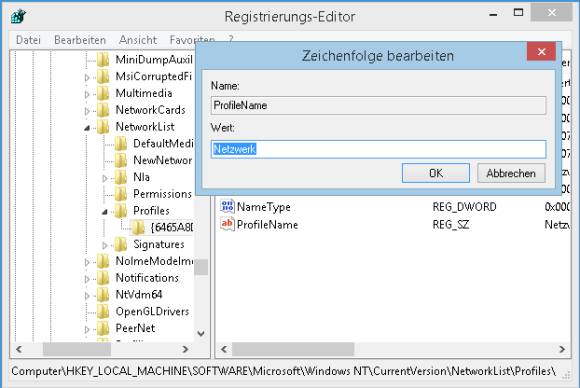
Task: Select the MiniDumpAuxil folder icon
Action: click(103, 60)
